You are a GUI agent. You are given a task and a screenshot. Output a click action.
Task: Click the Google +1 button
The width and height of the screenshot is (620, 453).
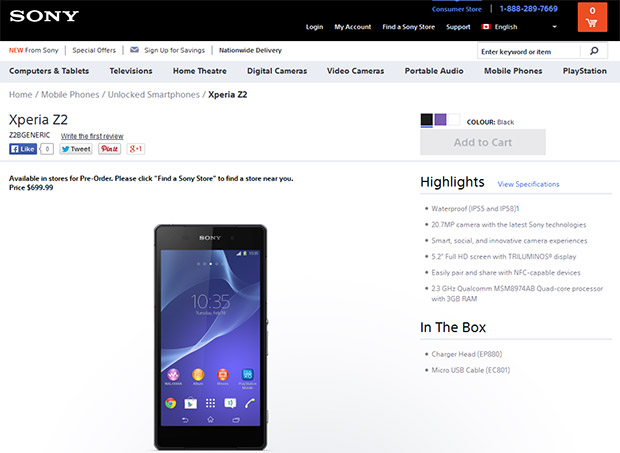coord(136,149)
